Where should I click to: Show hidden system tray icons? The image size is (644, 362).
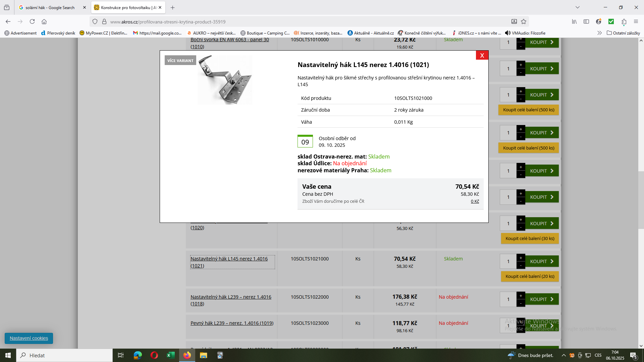[563, 355]
